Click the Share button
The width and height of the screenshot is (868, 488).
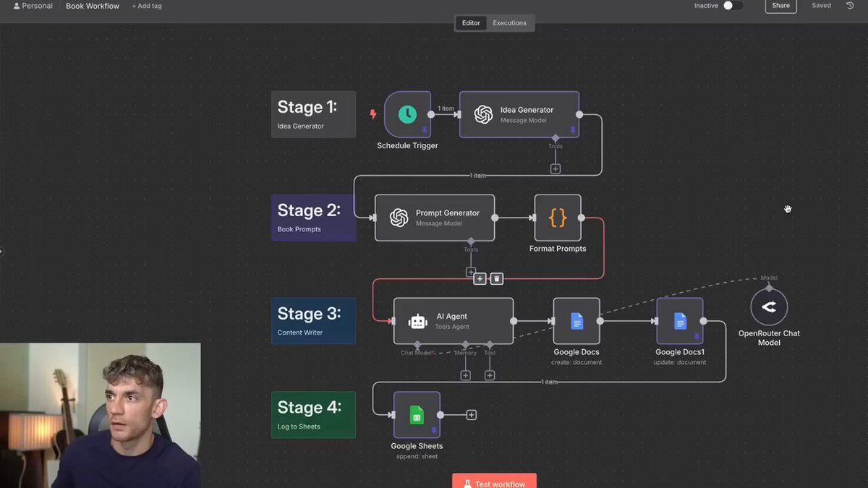pyautogui.click(x=781, y=6)
